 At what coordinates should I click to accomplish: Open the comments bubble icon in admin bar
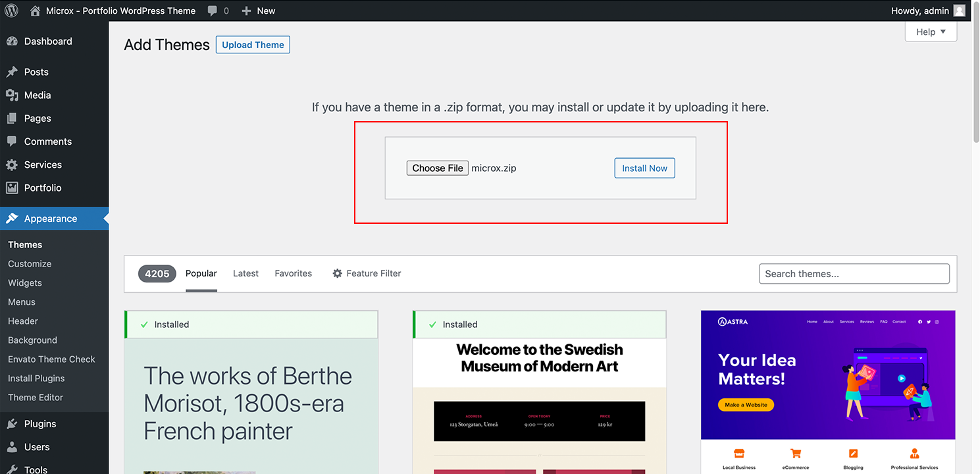coord(213,11)
